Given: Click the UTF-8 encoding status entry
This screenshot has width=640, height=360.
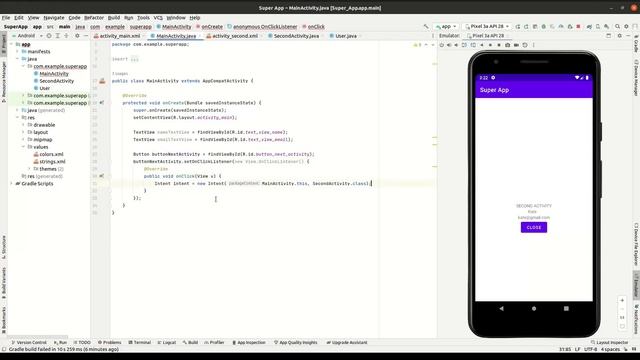Looking at the screenshot, I should tap(591, 349).
